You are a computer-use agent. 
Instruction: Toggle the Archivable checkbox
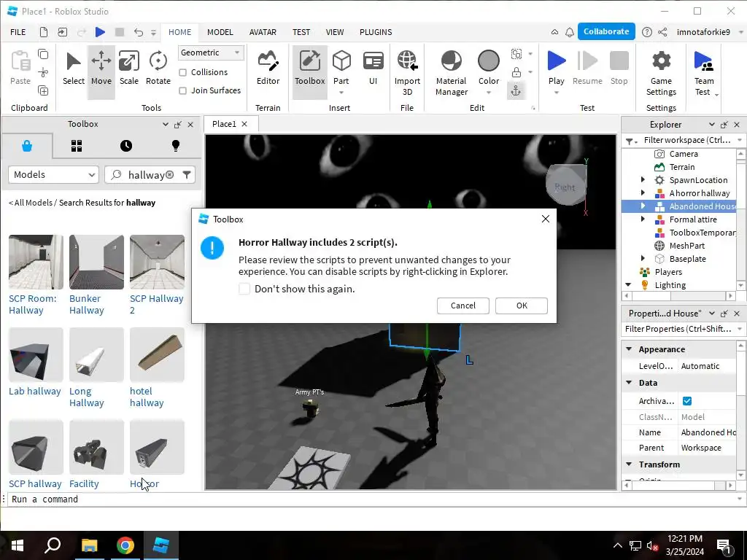[686, 401]
